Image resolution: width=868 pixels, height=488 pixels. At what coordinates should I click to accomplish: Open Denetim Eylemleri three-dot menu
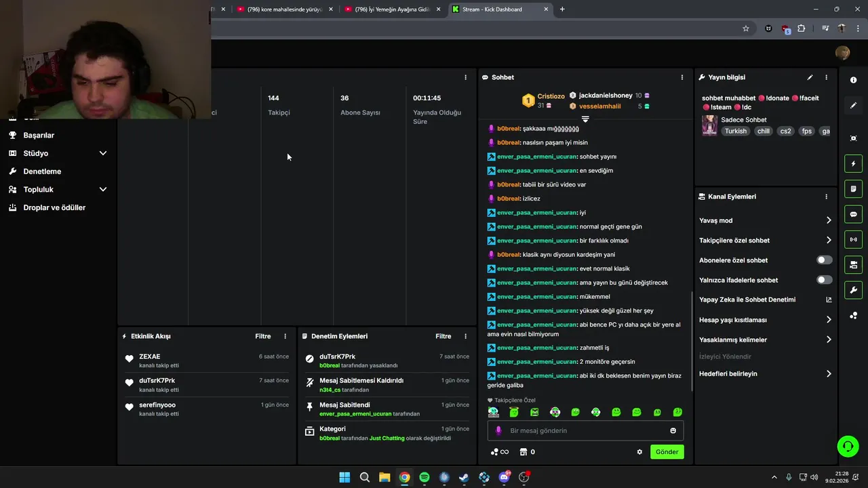tap(465, 336)
